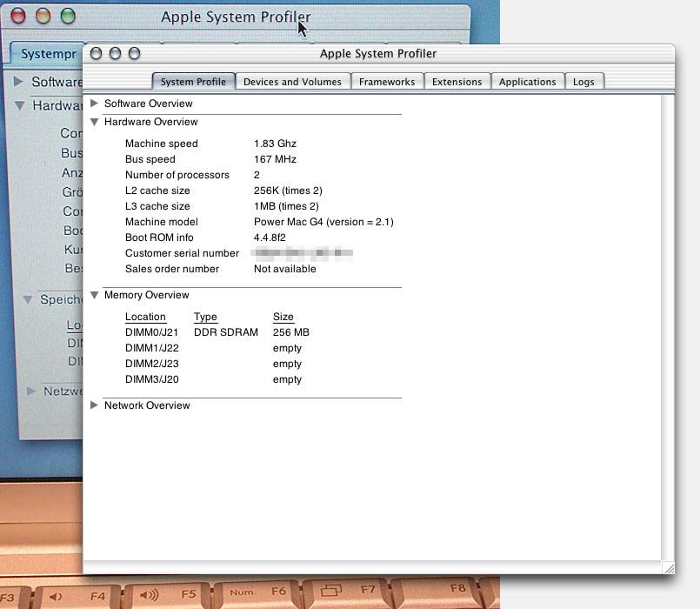Image resolution: width=700 pixels, height=609 pixels.
Task: Click the Size column header
Action: [x=283, y=317]
